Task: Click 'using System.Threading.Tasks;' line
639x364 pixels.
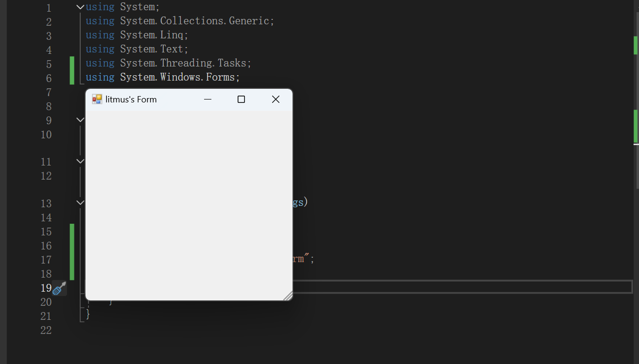Action: (169, 64)
